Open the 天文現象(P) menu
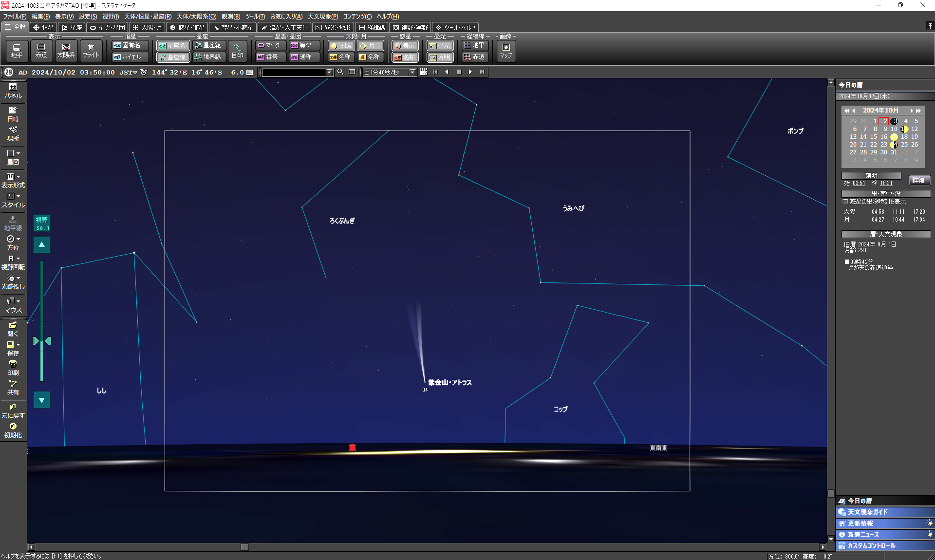This screenshot has width=935, height=560. pyautogui.click(x=322, y=17)
